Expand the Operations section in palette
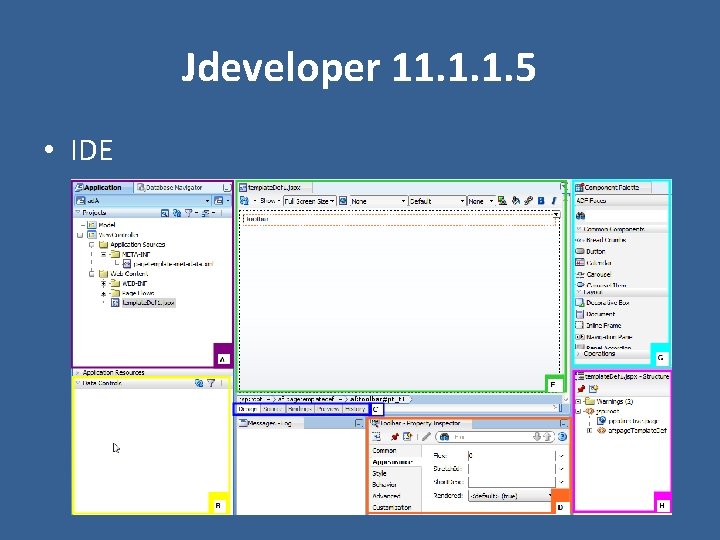 [579, 354]
